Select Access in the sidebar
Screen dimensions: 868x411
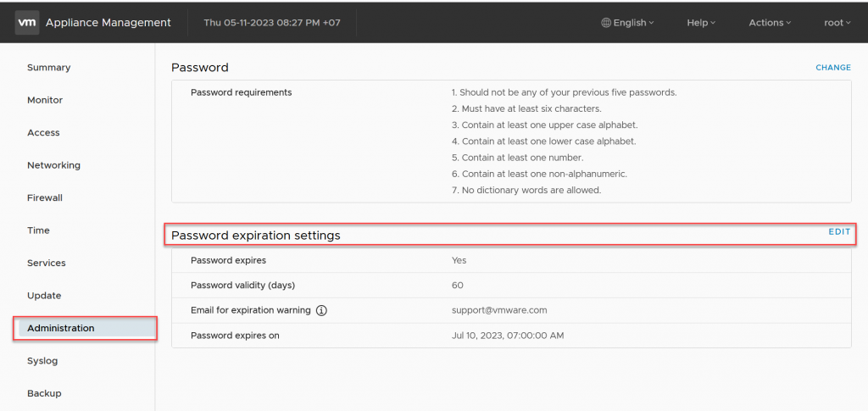[x=43, y=133]
